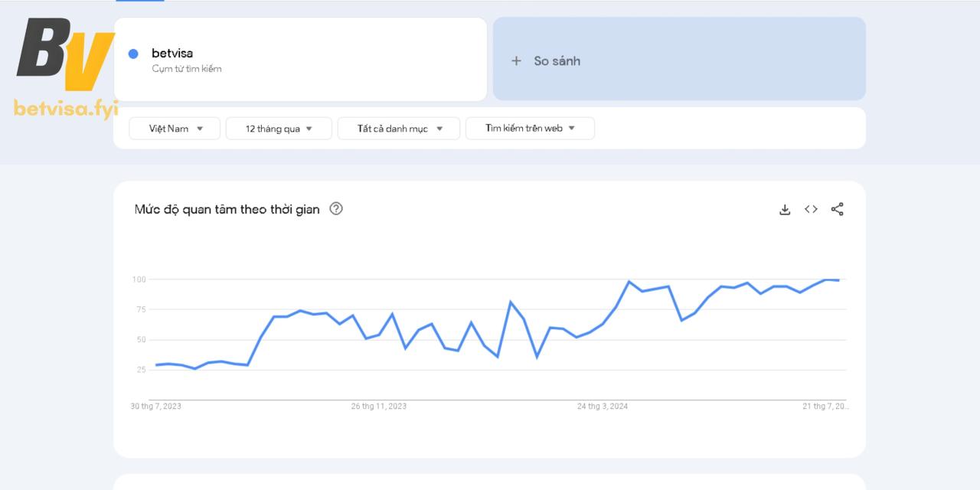
Task: Expand the Tìm kiếm trên web dropdown
Action: (x=530, y=129)
